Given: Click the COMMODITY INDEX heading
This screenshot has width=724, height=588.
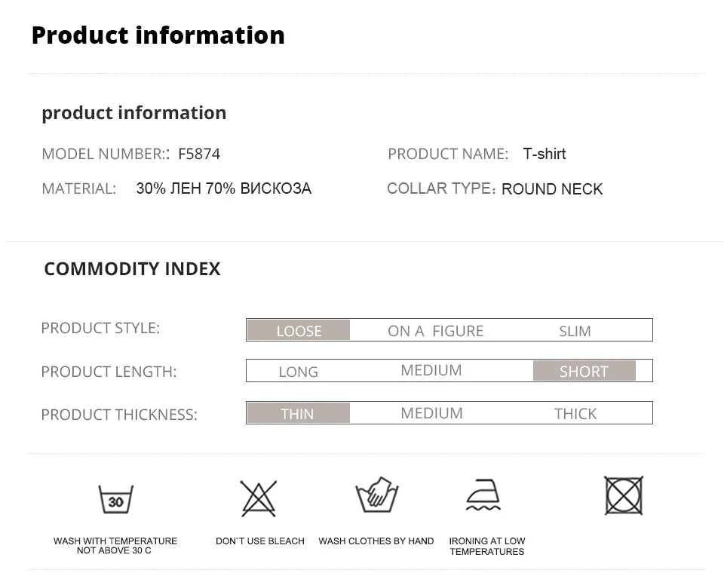Looking at the screenshot, I should (x=132, y=269).
